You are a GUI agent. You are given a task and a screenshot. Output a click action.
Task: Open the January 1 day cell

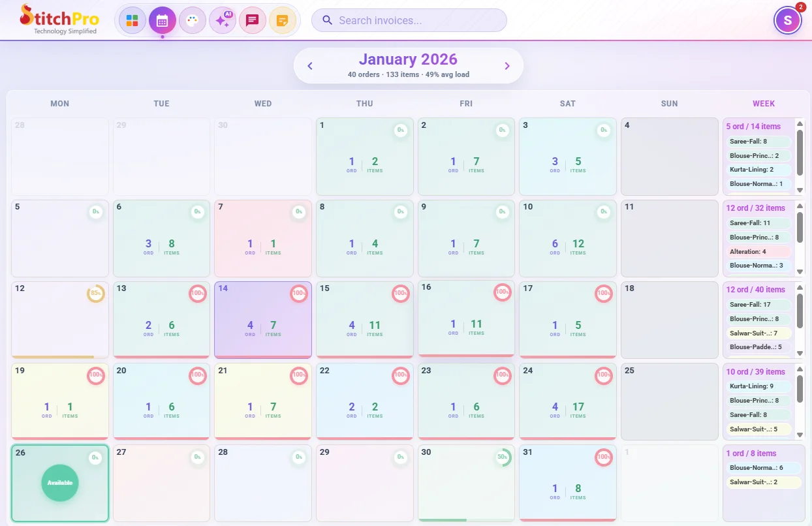tap(365, 157)
